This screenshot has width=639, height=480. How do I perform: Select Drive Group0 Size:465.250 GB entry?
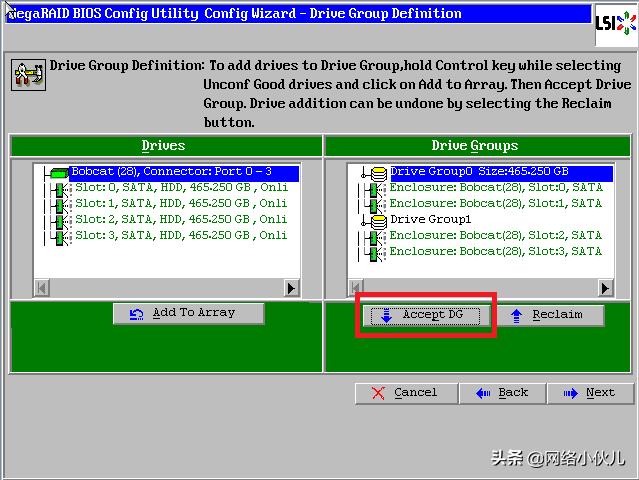tap(479, 172)
